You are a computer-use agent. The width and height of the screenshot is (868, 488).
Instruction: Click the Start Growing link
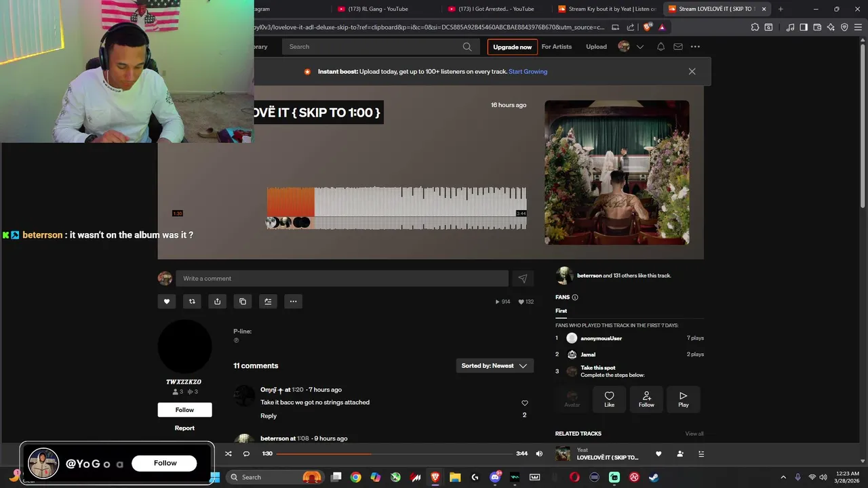click(528, 72)
